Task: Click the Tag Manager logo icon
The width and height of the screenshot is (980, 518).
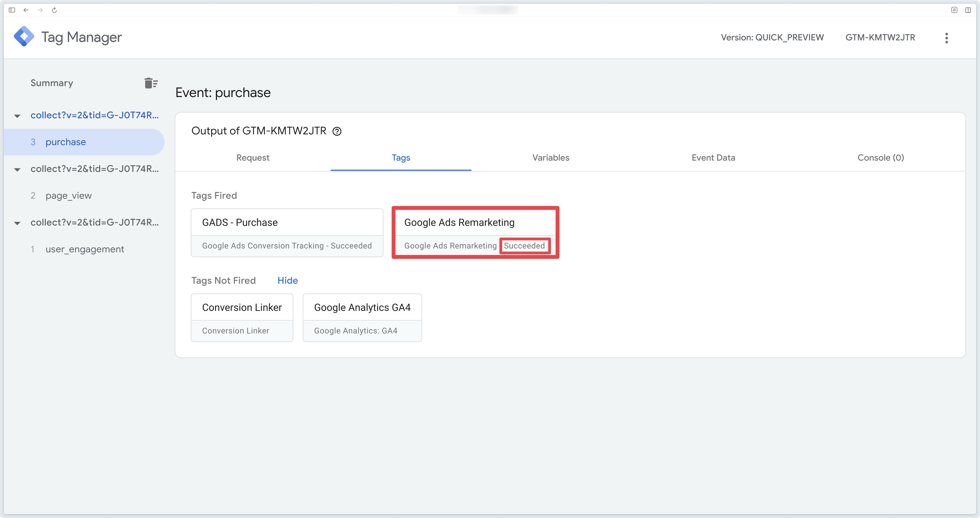Action: [24, 37]
